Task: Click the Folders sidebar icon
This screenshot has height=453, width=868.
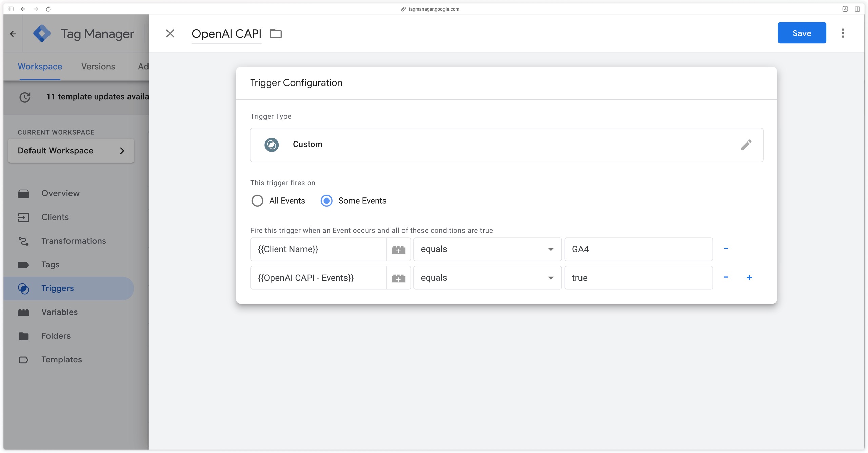Action: point(23,336)
